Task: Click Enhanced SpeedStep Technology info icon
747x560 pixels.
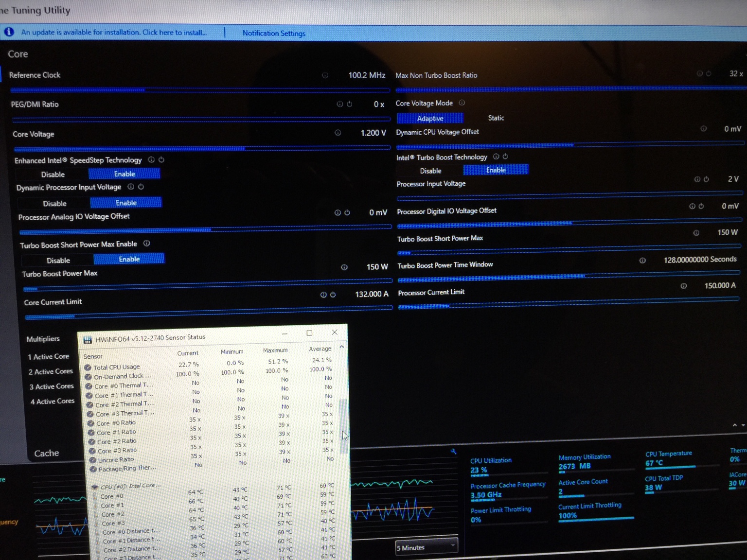Action: (151, 159)
